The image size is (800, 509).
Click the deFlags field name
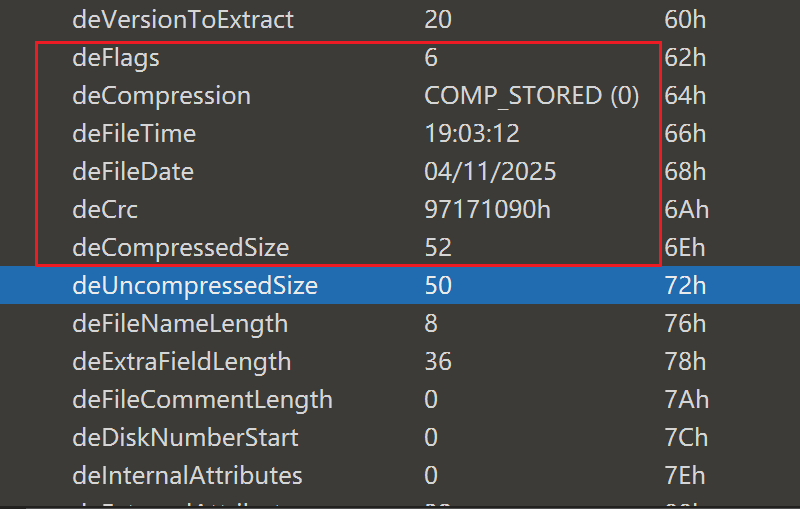pos(116,58)
